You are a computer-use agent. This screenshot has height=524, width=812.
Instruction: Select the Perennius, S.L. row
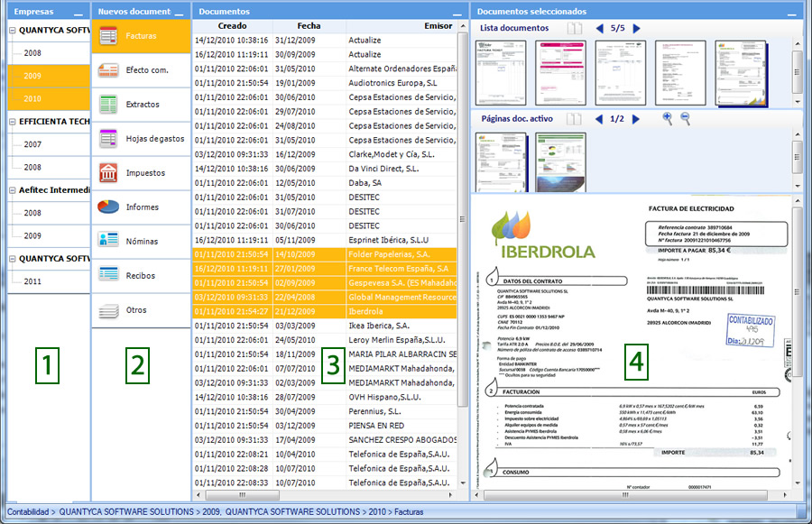325,411
